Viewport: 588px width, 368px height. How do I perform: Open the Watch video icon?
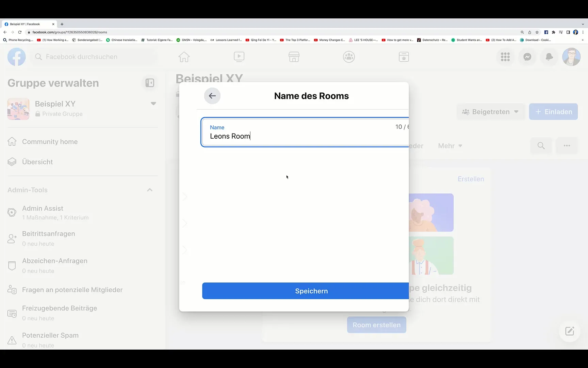tap(239, 57)
